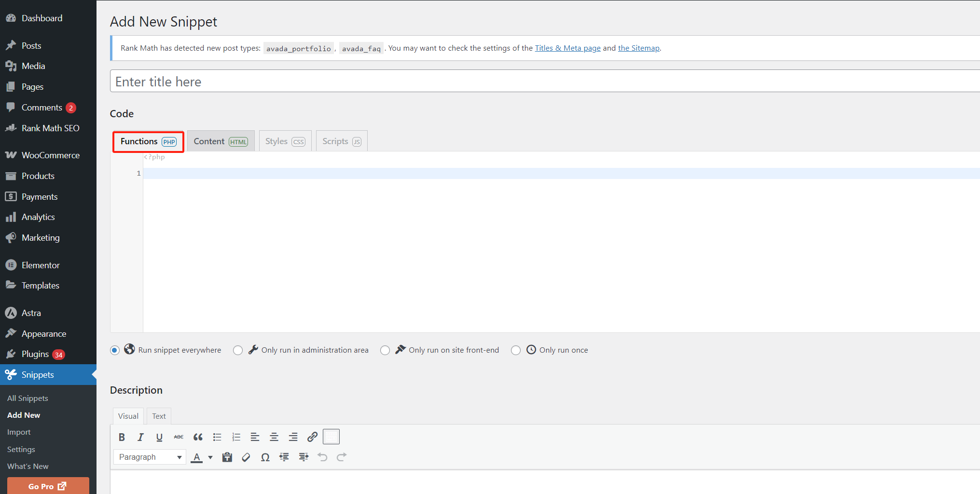Select the Run snippet everywhere option
Screen dimensions: 980x494
(114, 350)
